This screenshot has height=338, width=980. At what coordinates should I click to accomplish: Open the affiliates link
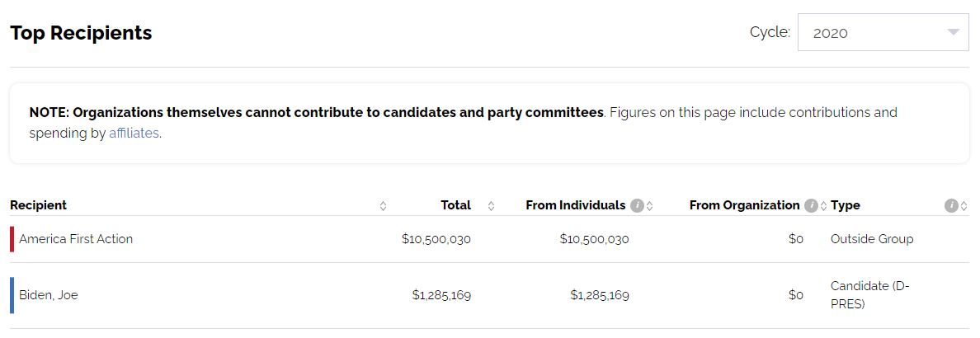point(134,133)
